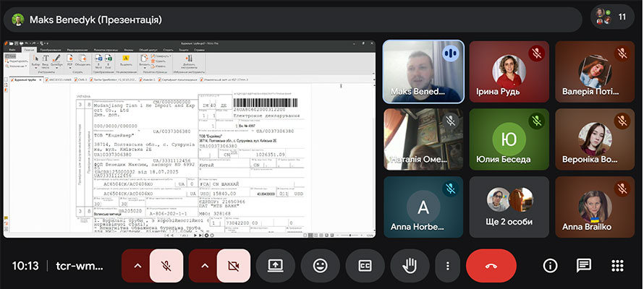Click the PDF create icon in Nitro ribbon
644x289 pixels.
pyautogui.click(x=70, y=59)
